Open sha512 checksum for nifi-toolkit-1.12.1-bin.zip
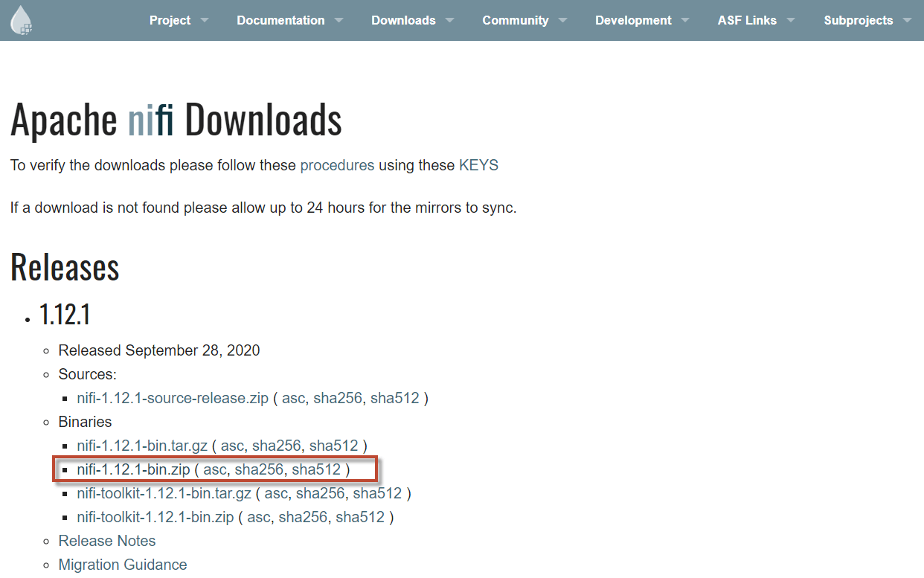Viewport: 924px width, 578px height. coord(360,517)
